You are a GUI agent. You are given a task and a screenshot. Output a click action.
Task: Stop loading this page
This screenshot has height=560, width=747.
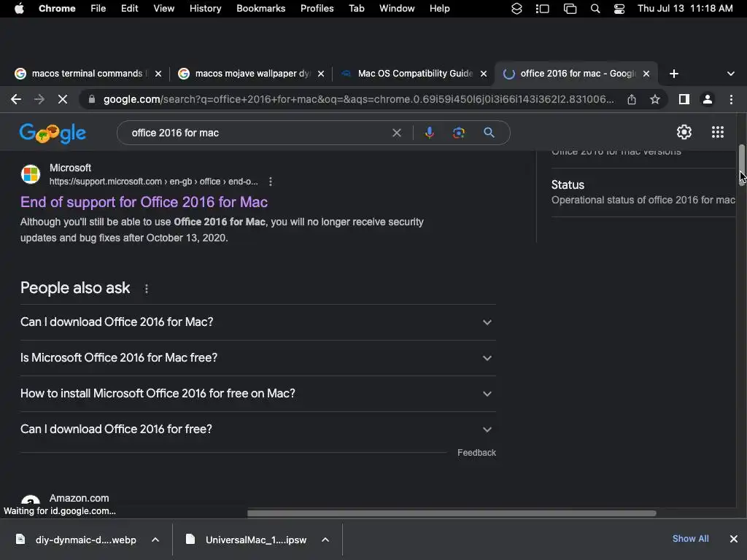63,99
